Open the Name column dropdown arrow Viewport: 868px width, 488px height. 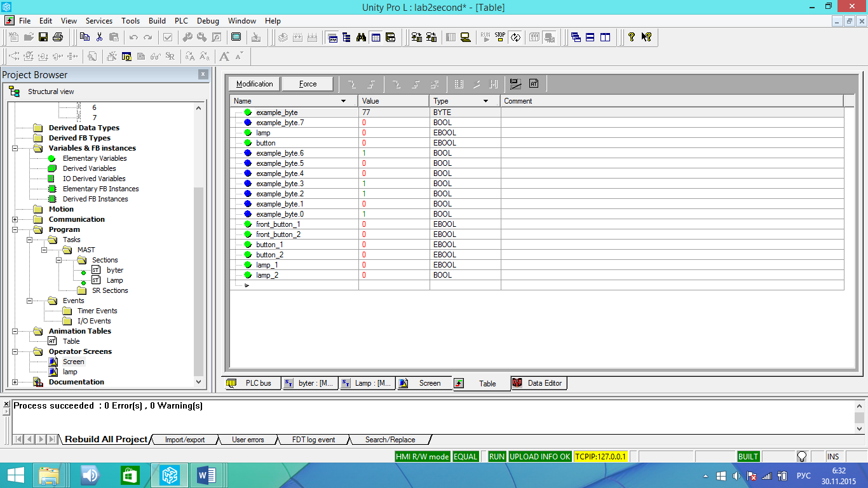(344, 101)
